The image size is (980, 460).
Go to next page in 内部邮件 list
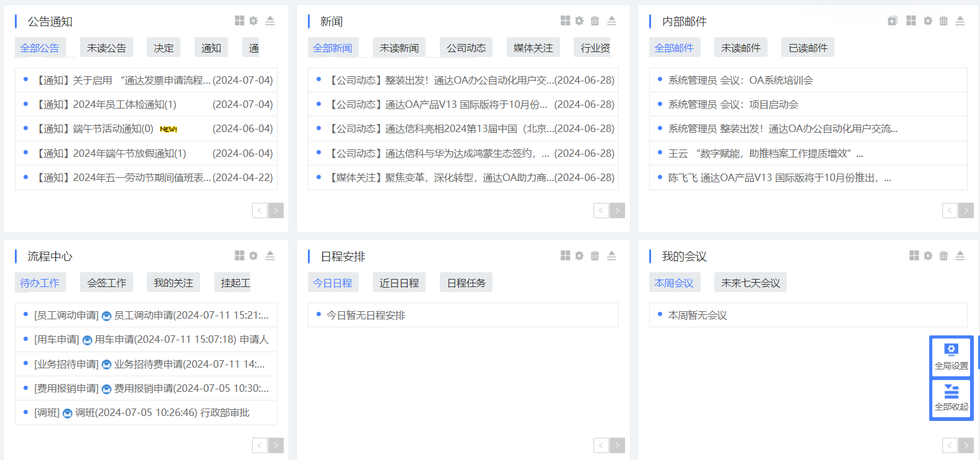[966, 210]
